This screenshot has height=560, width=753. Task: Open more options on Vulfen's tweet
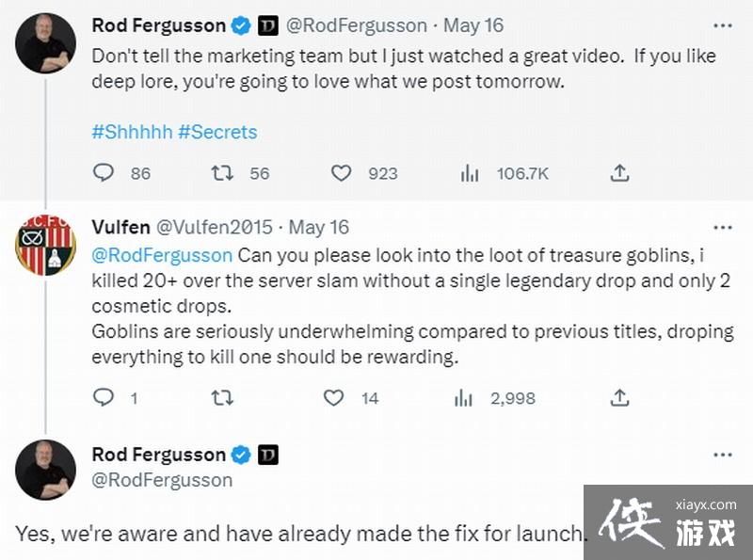[x=722, y=227]
